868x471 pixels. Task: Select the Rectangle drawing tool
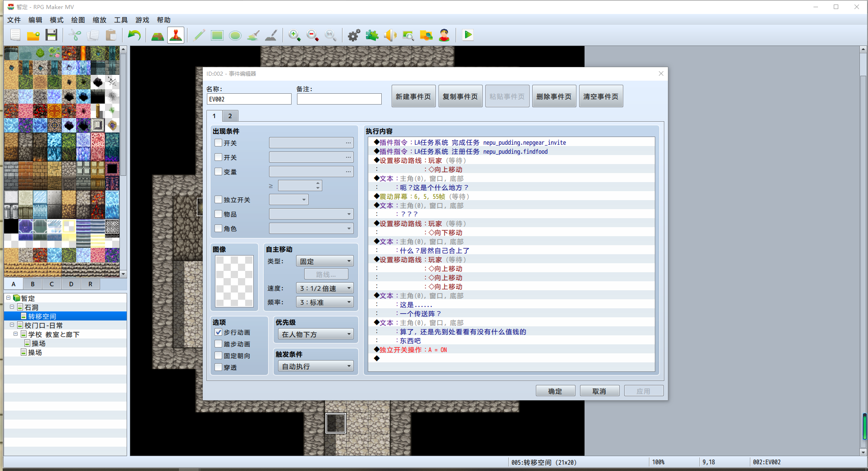pos(217,35)
